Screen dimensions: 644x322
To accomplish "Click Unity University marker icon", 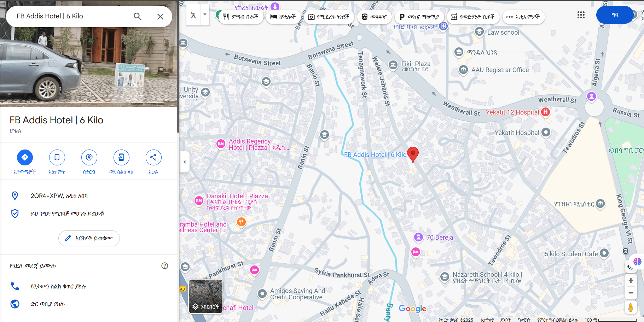I will [x=205, y=93].
